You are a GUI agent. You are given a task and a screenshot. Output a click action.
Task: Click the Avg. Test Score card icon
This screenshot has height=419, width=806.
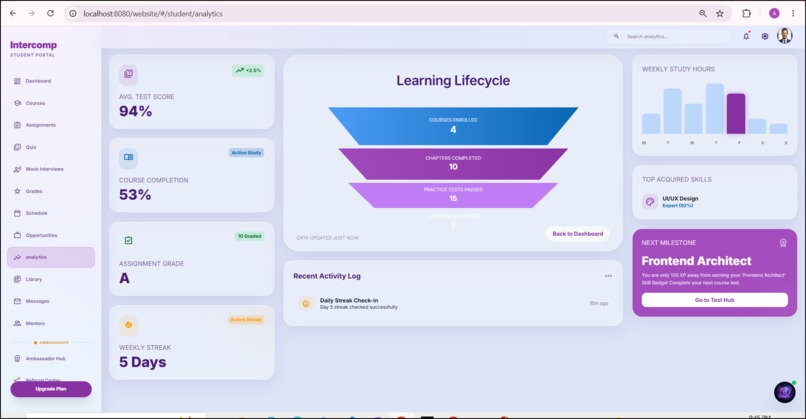tap(129, 74)
